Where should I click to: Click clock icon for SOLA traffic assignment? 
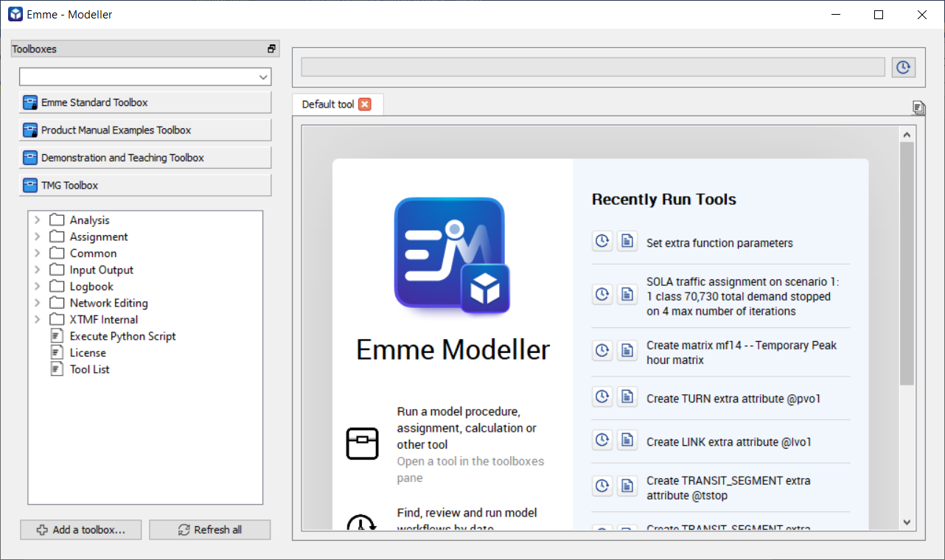[602, 294]
